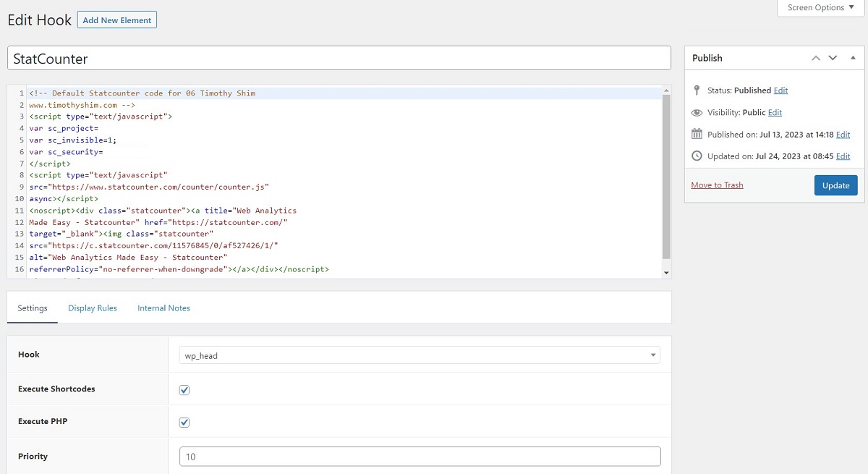Click the referrerPolicy code line
The image size is (868, 474).
pos(179,269)
